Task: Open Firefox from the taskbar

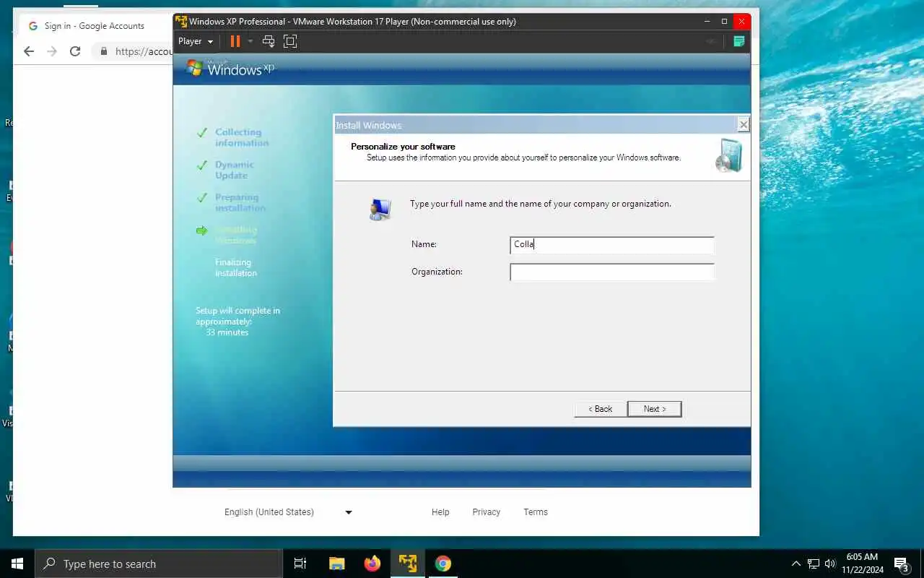Action: [372, 564]
